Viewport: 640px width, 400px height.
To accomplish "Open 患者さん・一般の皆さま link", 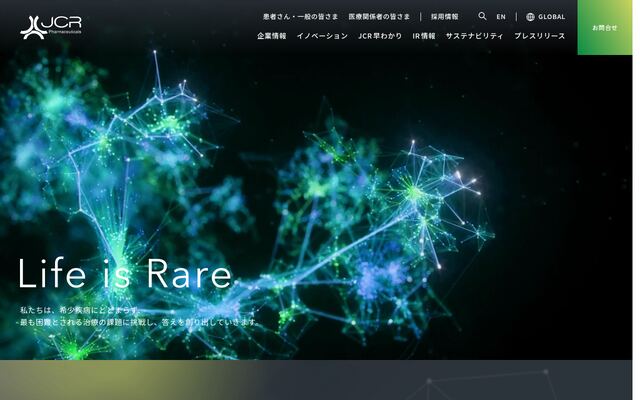I will pyautogui.click(x=300, y=17).
